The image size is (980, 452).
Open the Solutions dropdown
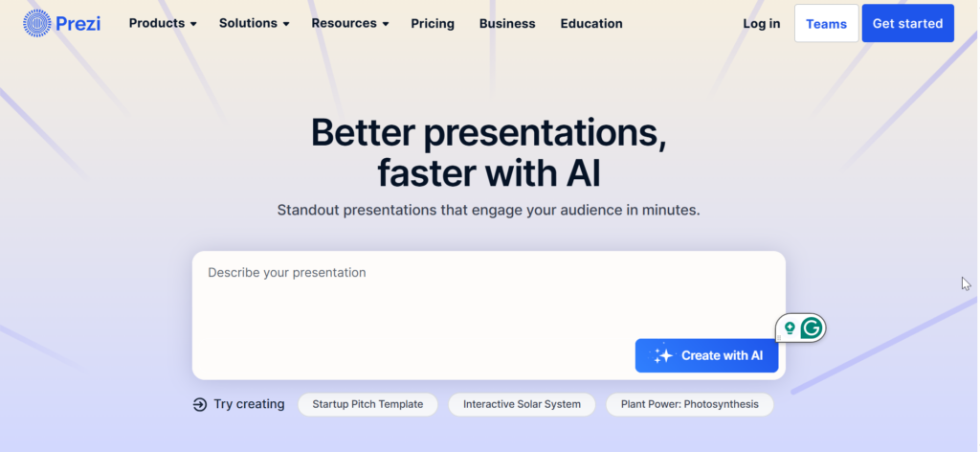(x=254, y=23)
